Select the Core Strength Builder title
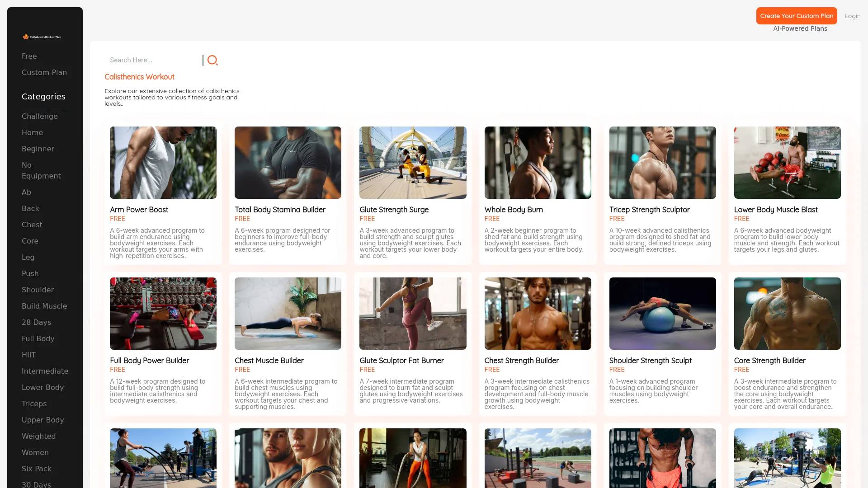The image size is (868, 488). tap(770, 361)
